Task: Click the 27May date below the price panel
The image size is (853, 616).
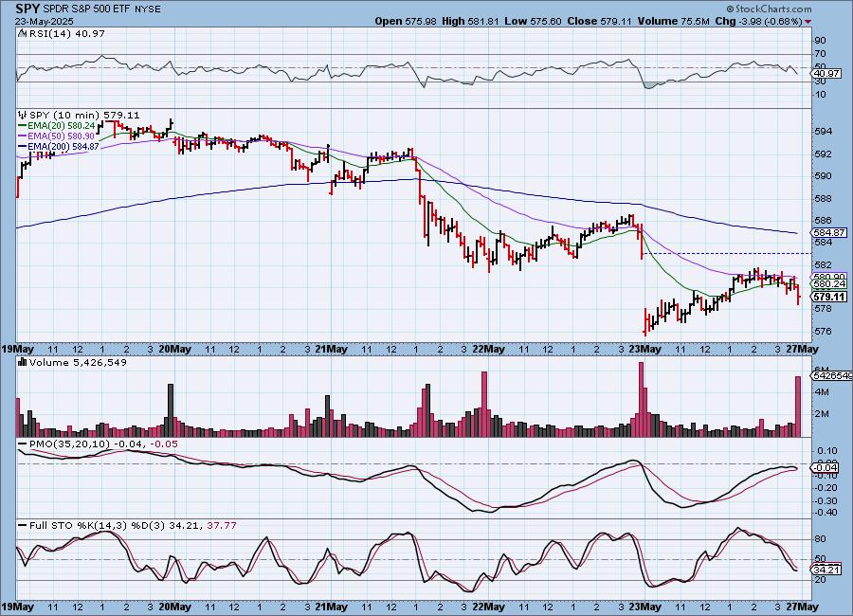Action: pos(803,350)
